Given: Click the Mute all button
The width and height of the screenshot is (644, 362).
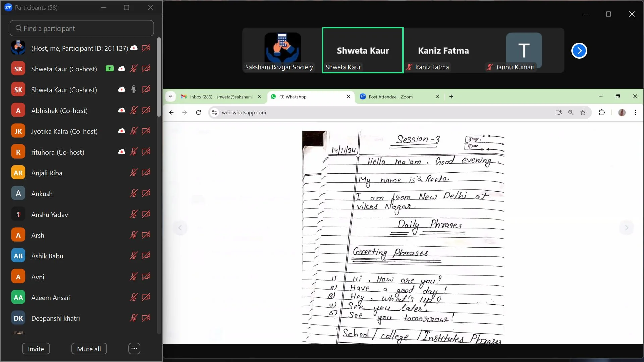Looking at the screenshot, I should pos(89,349).
